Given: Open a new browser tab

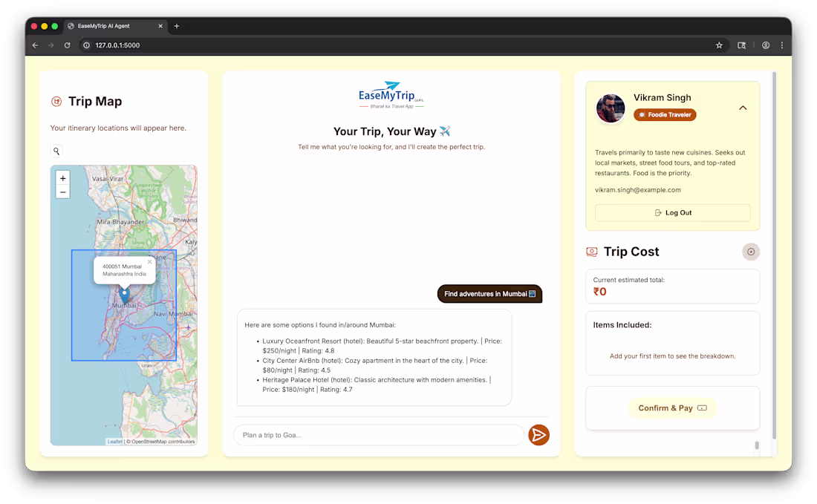Looking at the screenshot, I should [x=177, y=26].
